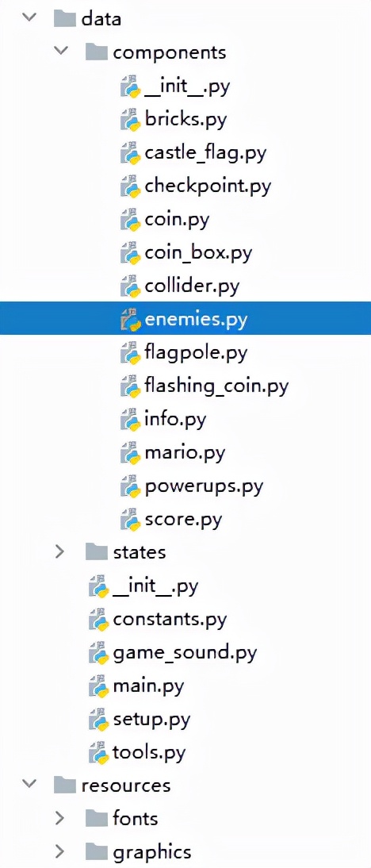Click the Python icon beside info.py

click(x=129, y=419)
